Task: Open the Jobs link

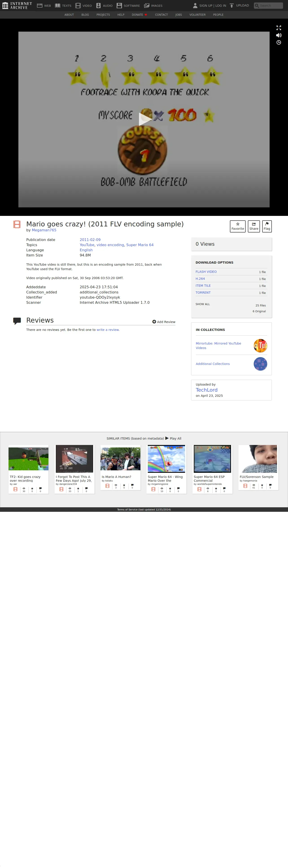Action: pos(178,15)
